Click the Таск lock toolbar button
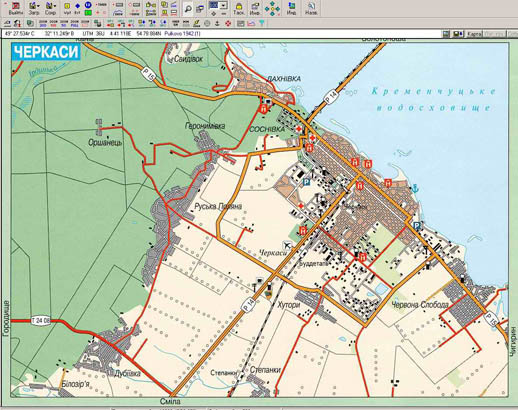 pyautogui.click(x=239, y=9)
